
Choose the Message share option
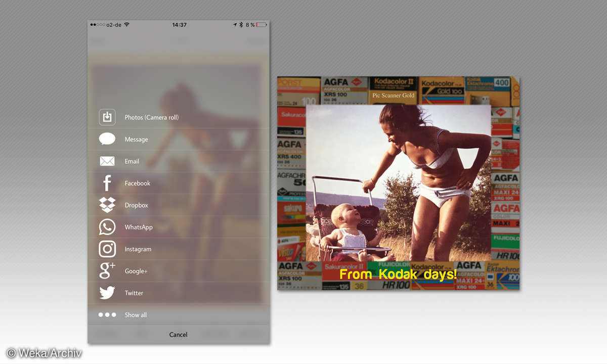click(x=137, y=139)
